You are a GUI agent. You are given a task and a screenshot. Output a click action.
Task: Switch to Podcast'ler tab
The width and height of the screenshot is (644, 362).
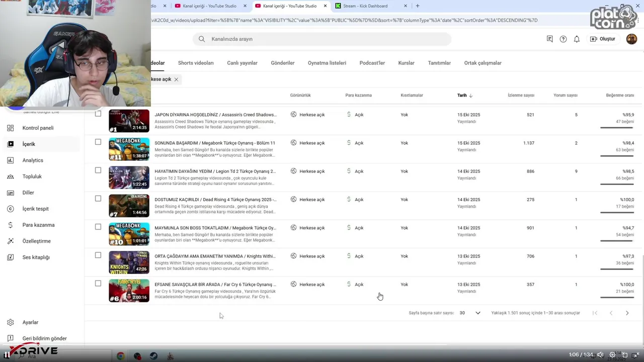click(372, 63)
